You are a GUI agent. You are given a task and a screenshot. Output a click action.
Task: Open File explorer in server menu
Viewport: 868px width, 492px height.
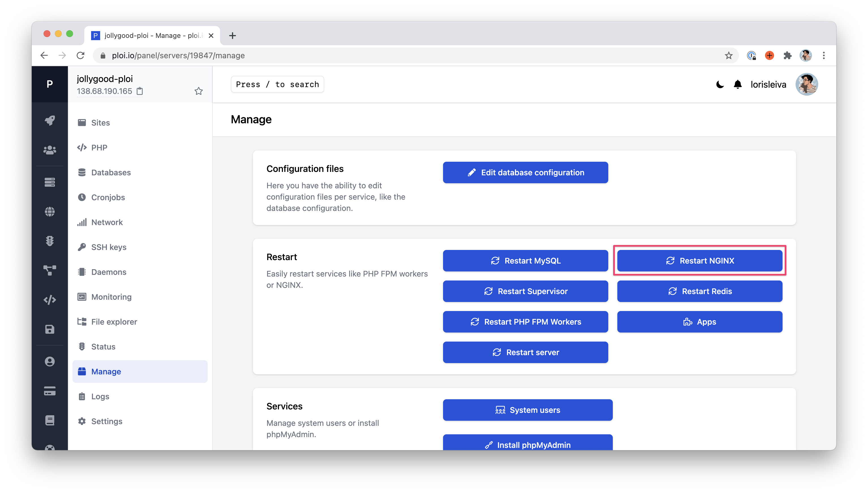click(x=140, y=322)
